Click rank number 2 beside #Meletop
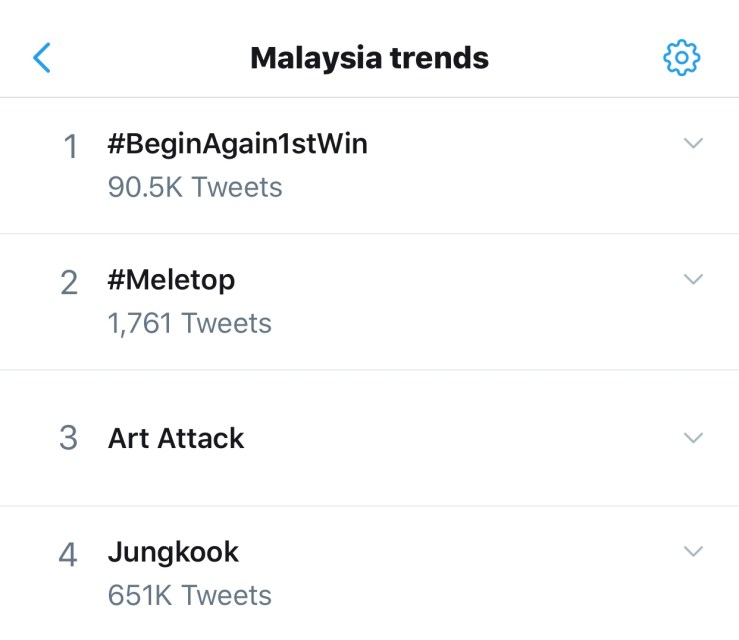This screenshot has width=739, height=640. click(x=69, y=284)
